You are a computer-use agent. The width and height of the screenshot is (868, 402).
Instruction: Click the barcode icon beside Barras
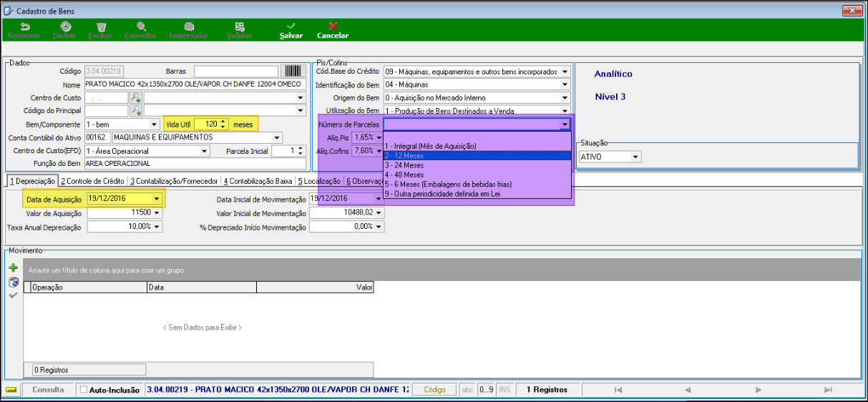[292, 71]
